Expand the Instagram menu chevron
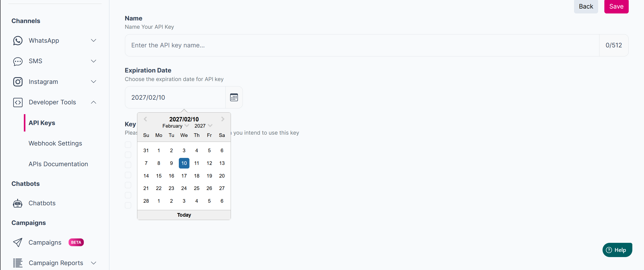The height and width of the screenshot is (270, 644). [94, 82]
